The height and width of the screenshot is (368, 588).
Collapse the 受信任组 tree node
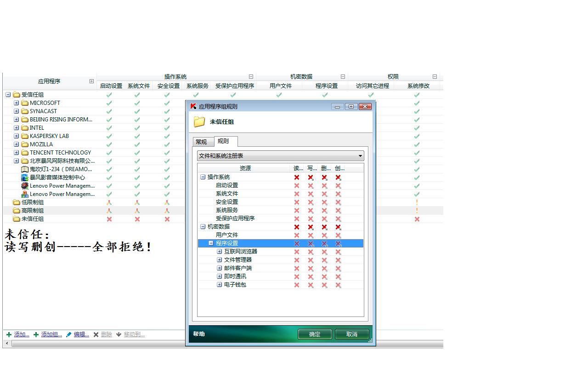point(8,95)
